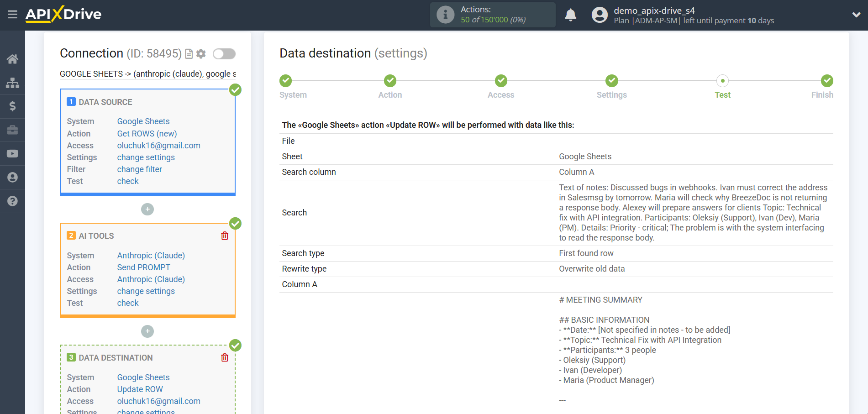The width and height of the screenshot is (868, 414).
Task: Click the 'Column A' search column value
Action: pos(577,172)
